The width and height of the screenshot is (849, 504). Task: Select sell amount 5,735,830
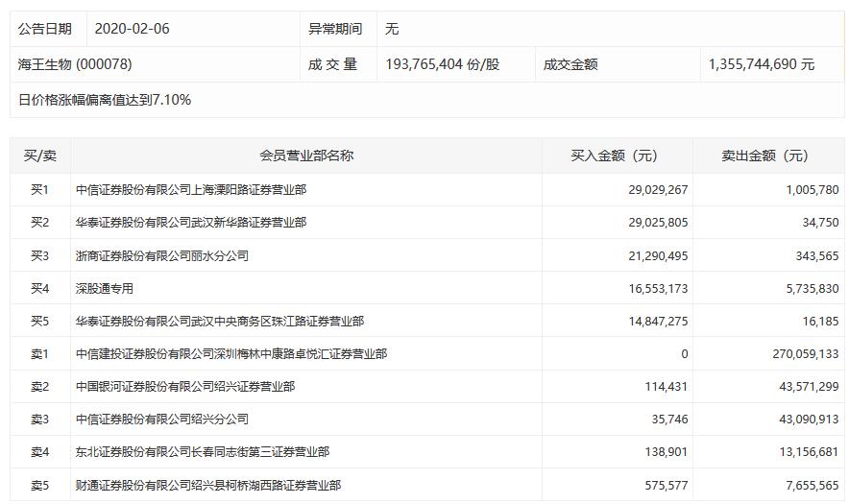click(813, 289)
